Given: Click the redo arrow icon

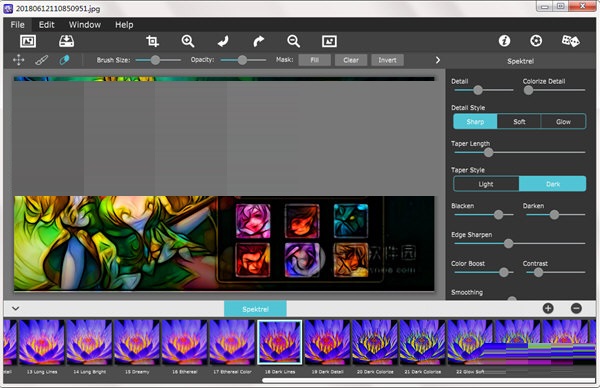Looking at the screenshot, I should tap(259, 41).
